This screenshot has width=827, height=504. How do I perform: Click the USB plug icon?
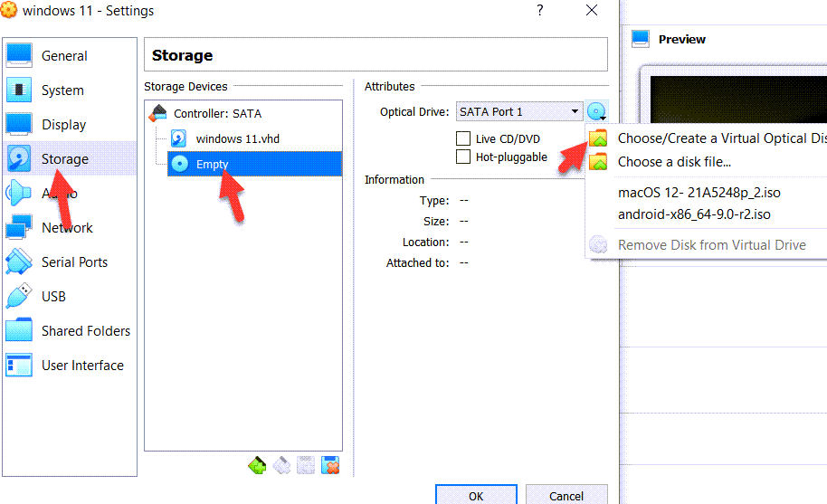point(19,296)
